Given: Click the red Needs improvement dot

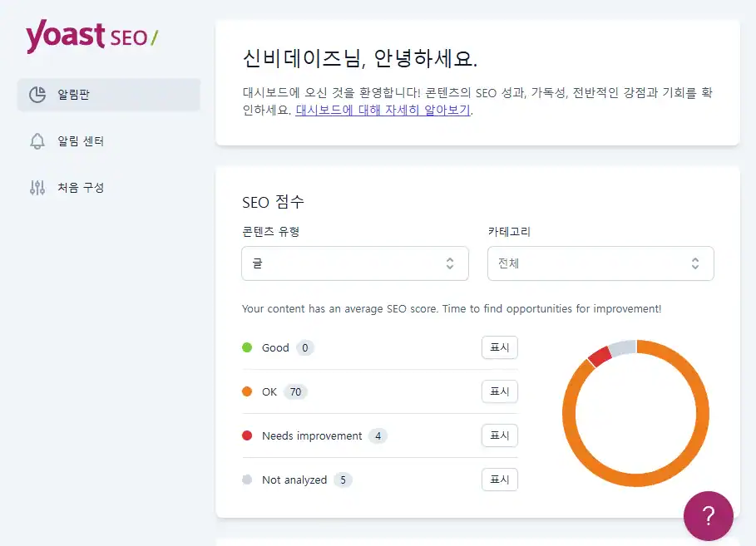Looking at the screenshot, I should coord(247,435).
